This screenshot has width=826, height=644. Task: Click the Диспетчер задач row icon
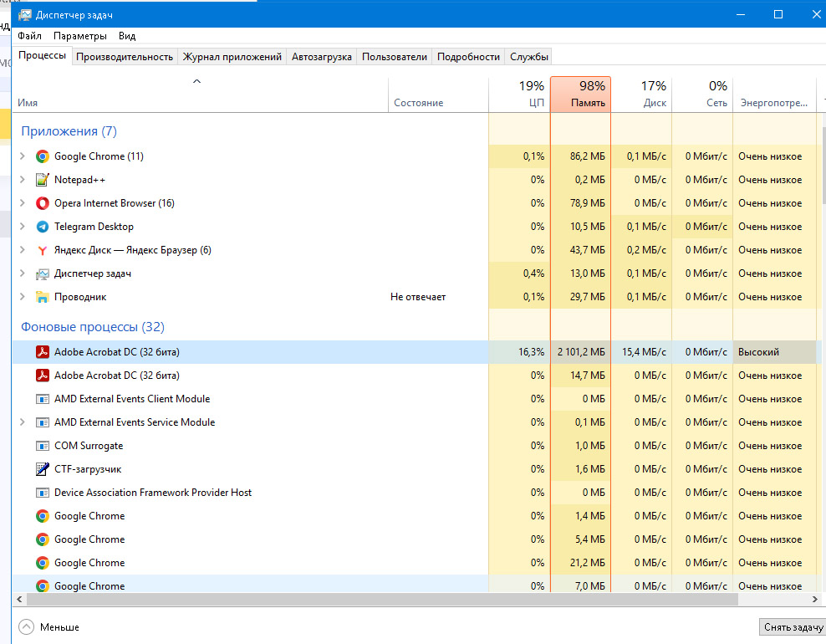pyautogui.click(x=42, y=273)
